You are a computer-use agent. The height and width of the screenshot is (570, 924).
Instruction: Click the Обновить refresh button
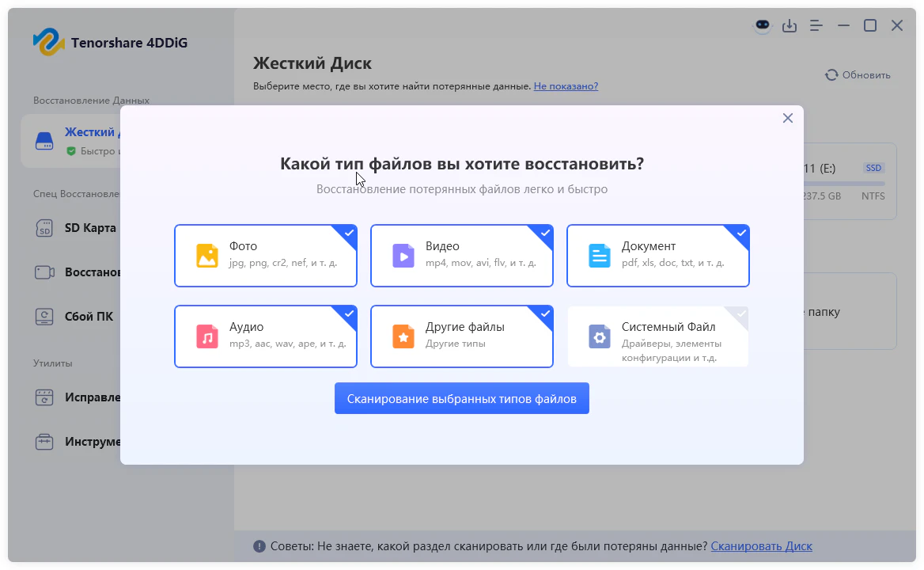[858, 75]
